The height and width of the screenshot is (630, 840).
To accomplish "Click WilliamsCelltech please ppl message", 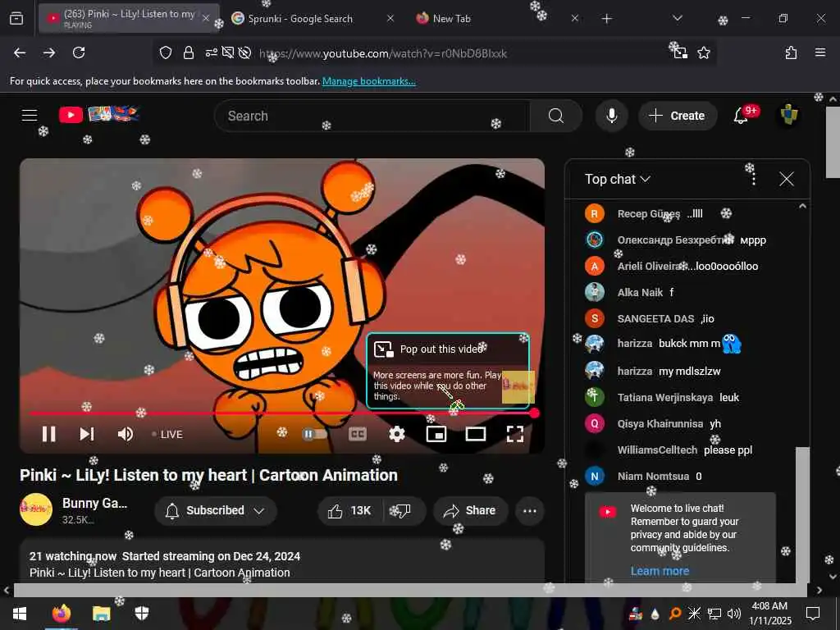I will [x=685, y=450].
